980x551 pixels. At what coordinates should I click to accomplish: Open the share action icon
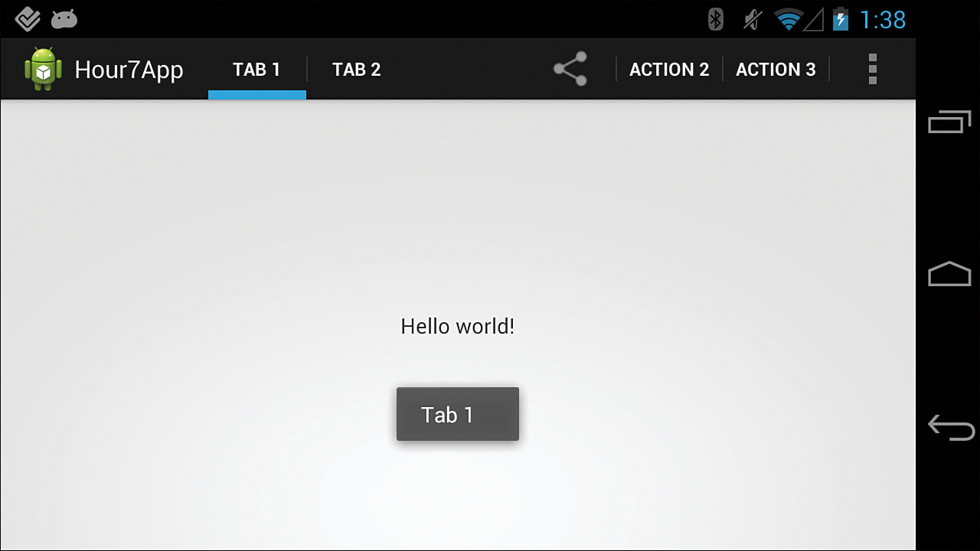point(570,69)
